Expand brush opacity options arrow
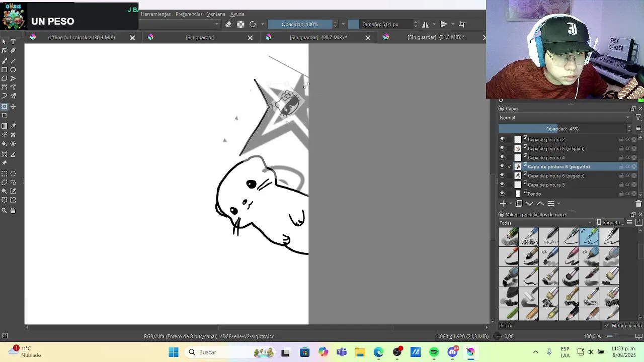 click(x=343, y=24)
